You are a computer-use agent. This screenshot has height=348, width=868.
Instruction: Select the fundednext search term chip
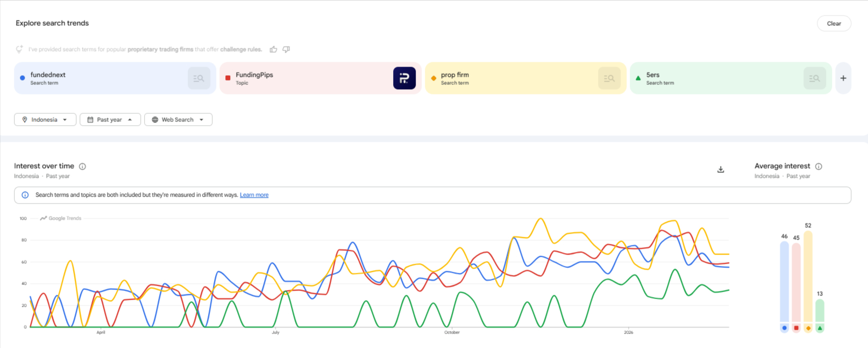115,78
